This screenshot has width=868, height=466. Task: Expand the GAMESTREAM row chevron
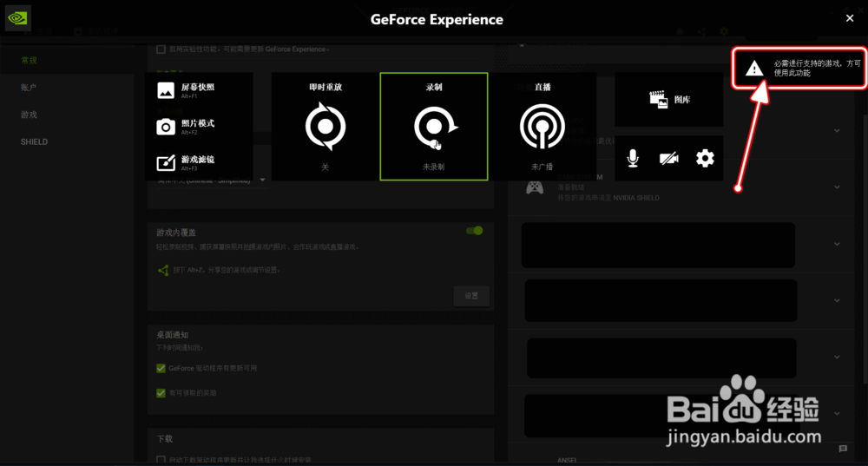837,187
